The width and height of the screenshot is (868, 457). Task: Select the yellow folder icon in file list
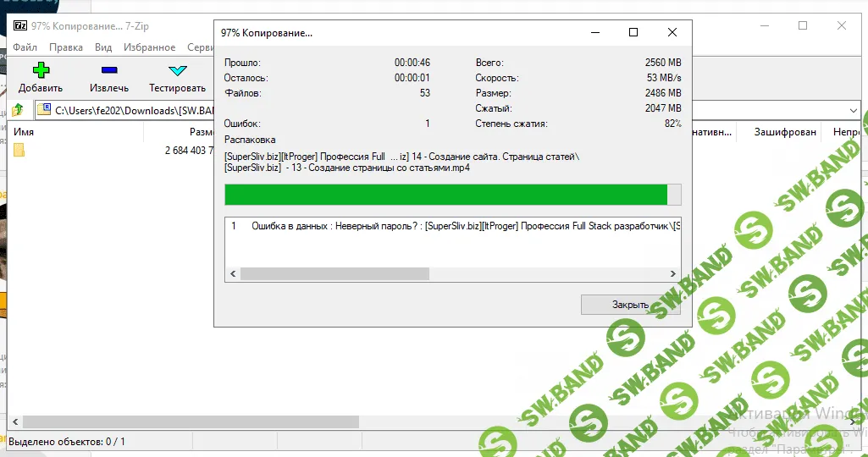[19, 150]
